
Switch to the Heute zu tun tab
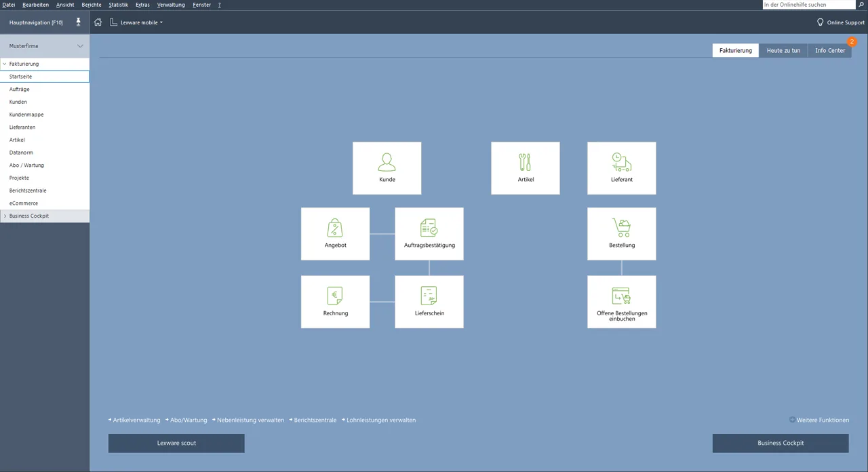pyautogui.click(x=783, y=50)
